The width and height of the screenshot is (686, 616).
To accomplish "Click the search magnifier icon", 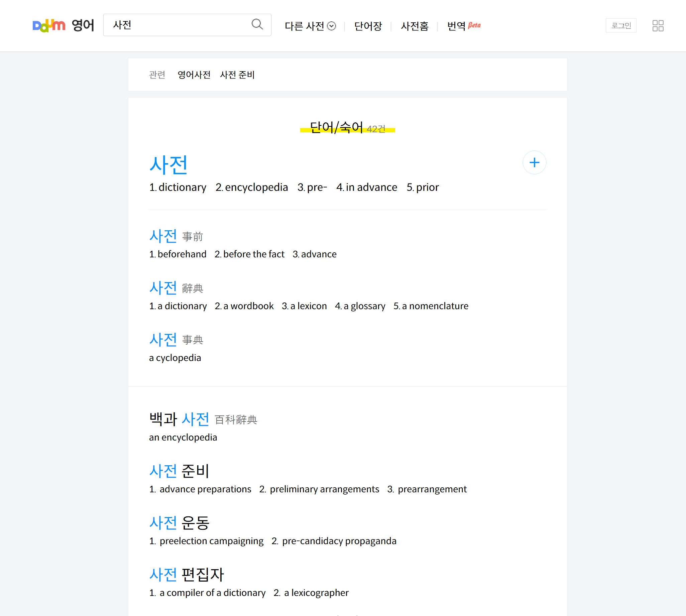I will [258, 25].
